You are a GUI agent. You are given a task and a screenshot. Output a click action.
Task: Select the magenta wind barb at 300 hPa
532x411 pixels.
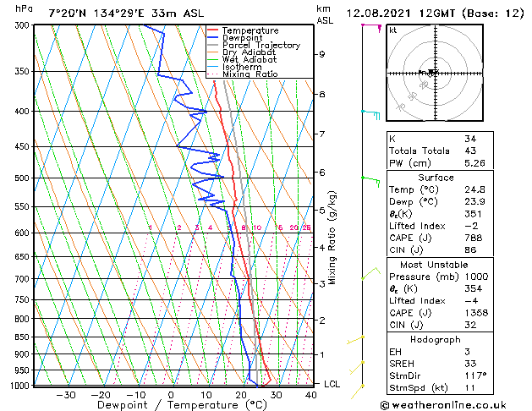[x=371, y=28]
